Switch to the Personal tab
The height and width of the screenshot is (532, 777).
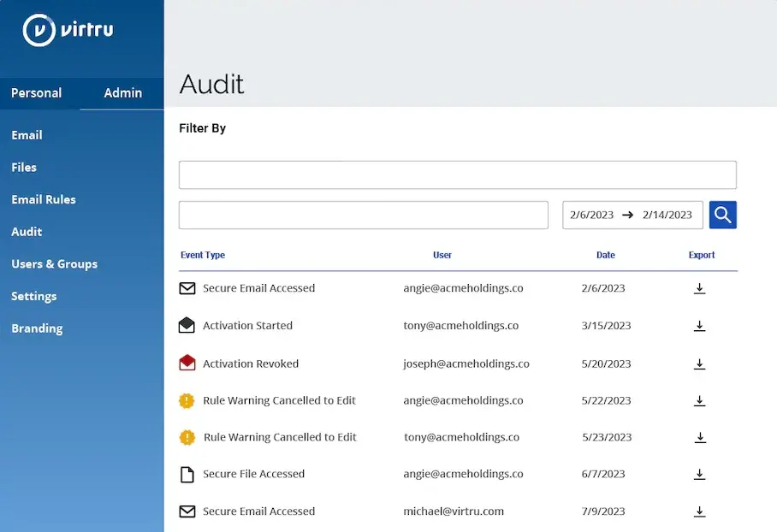coord(36,93)
